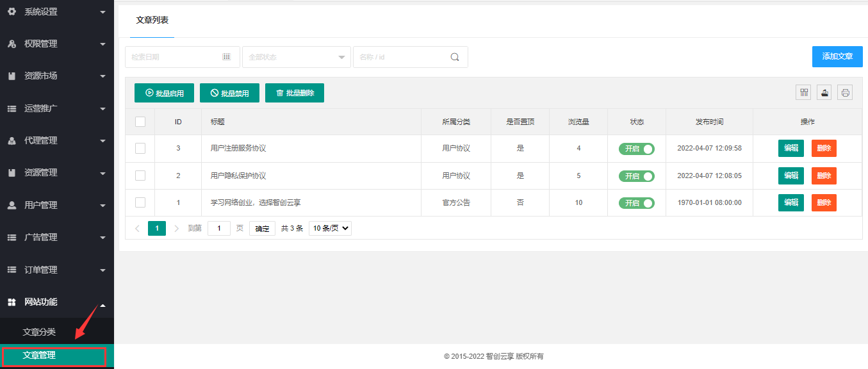Screen dimensions: 868x369
Task: Click the list icon beside 订单管理
Action: click(x=12, y=270)
